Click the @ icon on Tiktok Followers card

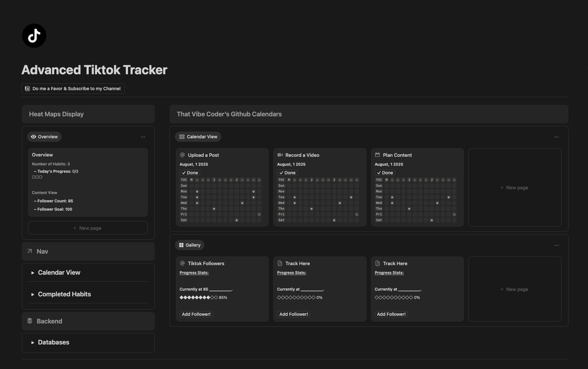coord(182,263)
